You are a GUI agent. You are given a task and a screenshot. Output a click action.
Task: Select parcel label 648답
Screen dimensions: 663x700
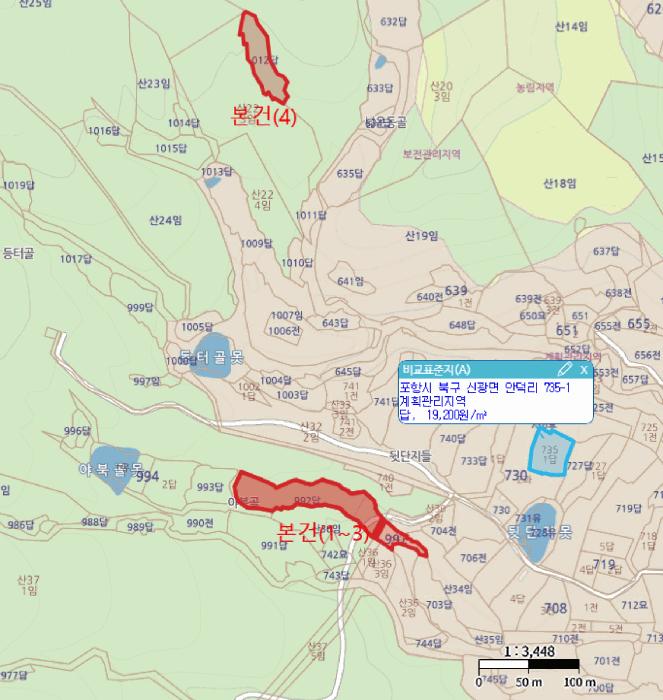point(462,325)
